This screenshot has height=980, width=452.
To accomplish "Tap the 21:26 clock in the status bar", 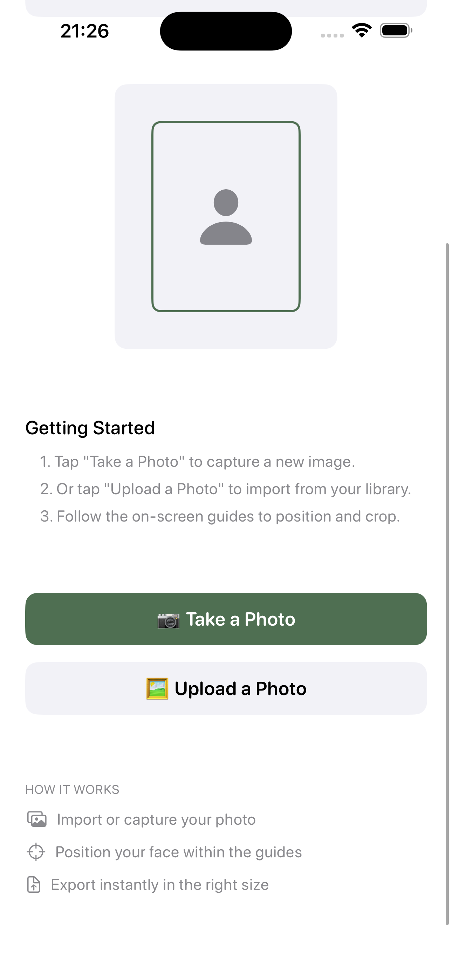I will point(85,31).
